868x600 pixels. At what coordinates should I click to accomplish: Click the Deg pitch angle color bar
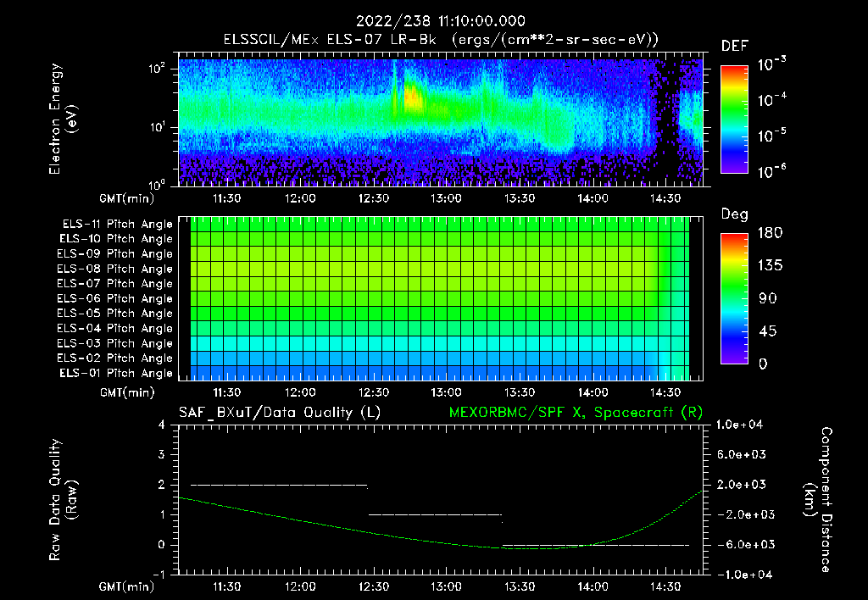(x=734, y=298)
